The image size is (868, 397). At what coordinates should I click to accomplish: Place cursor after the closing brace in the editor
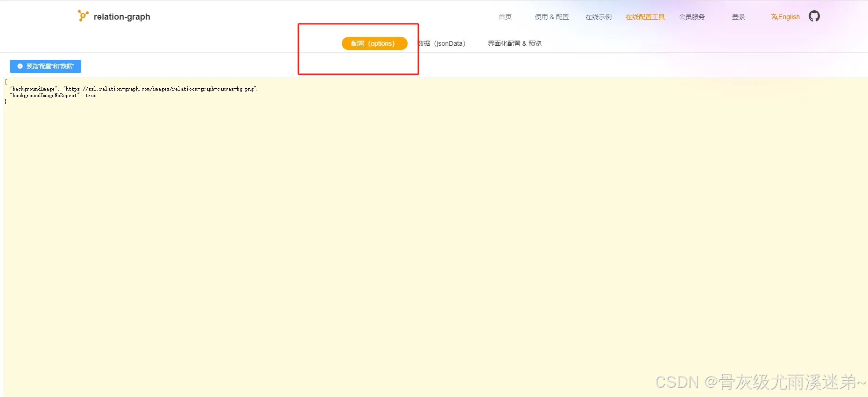[7, 102]
